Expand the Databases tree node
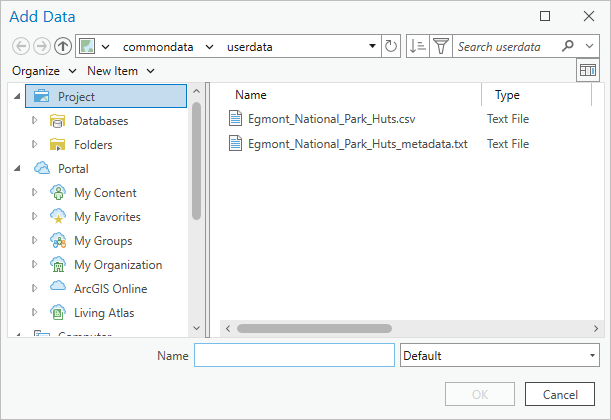Screen dimensions: 611x420 coord(35,121)
